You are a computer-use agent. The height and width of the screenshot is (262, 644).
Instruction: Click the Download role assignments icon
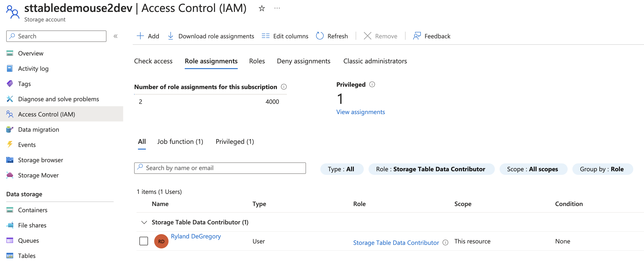[x=170, y=36]
